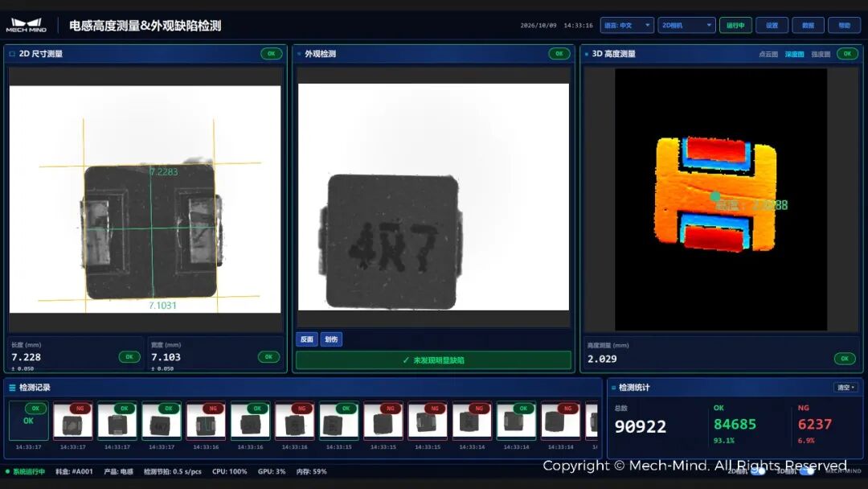Switch to the 强度图 view tab
The width and height of the screenshot is (868, 489).
tap(821, 54)
